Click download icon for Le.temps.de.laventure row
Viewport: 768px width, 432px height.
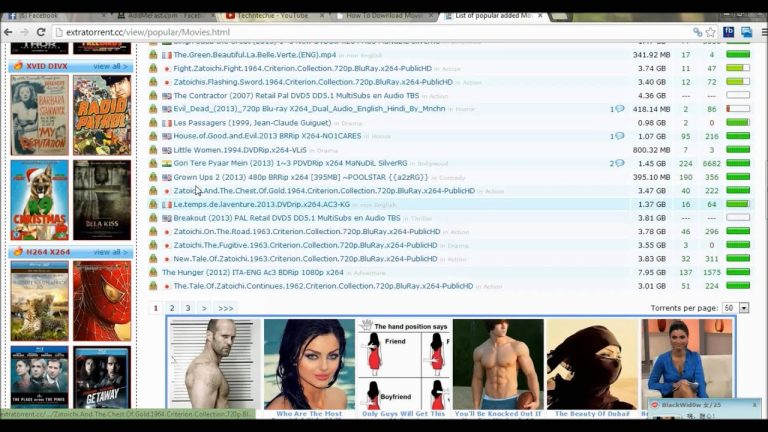coord(153,204)
